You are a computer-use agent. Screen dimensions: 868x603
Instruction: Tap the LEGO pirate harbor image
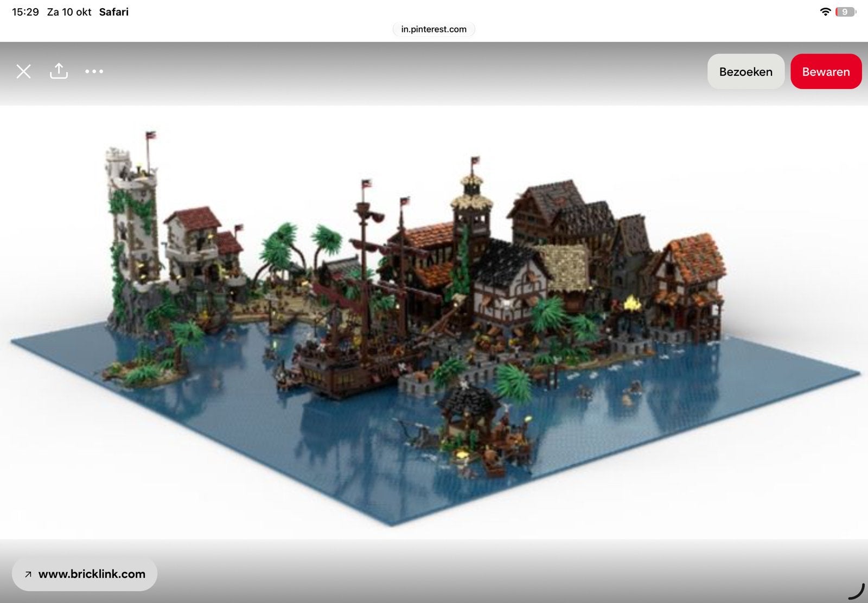click(x=434, y=323)
